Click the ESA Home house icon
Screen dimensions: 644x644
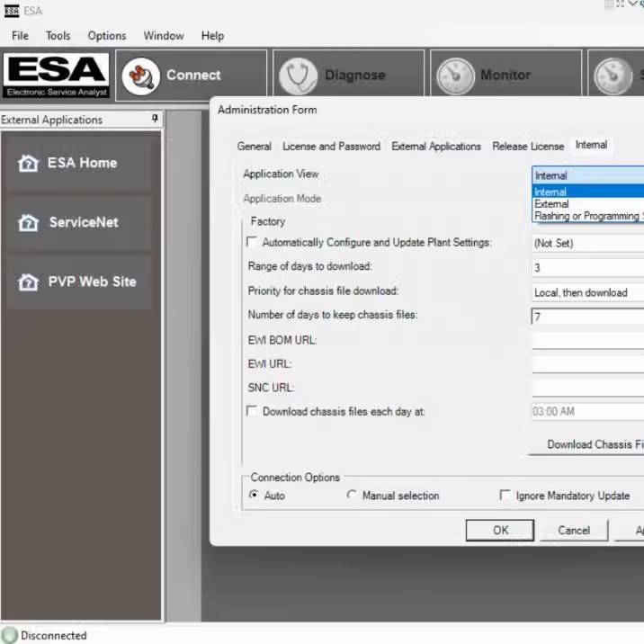[x=29, y=163]
